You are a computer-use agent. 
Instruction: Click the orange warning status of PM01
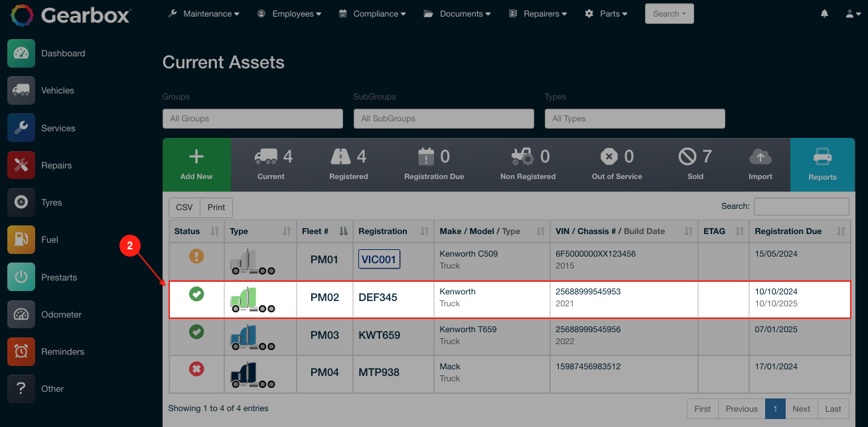pos(196,256)
